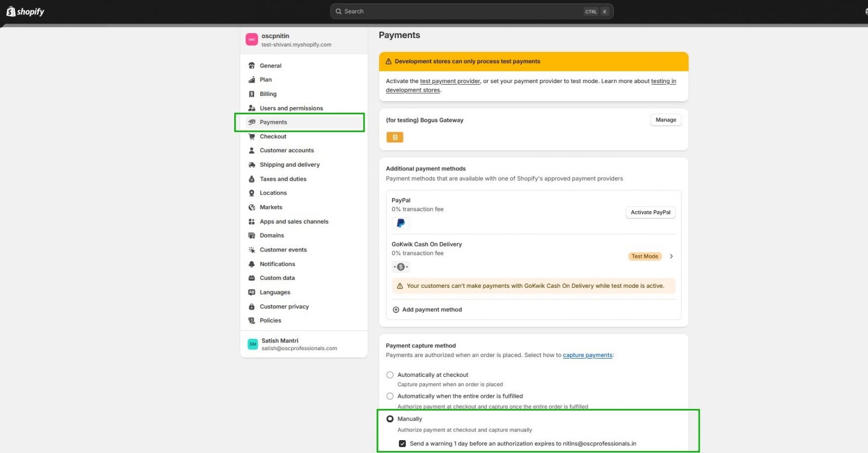This screenshot has width=868, height=453.
Task: Click the PayPal logo icon
Action: (400, 223)
